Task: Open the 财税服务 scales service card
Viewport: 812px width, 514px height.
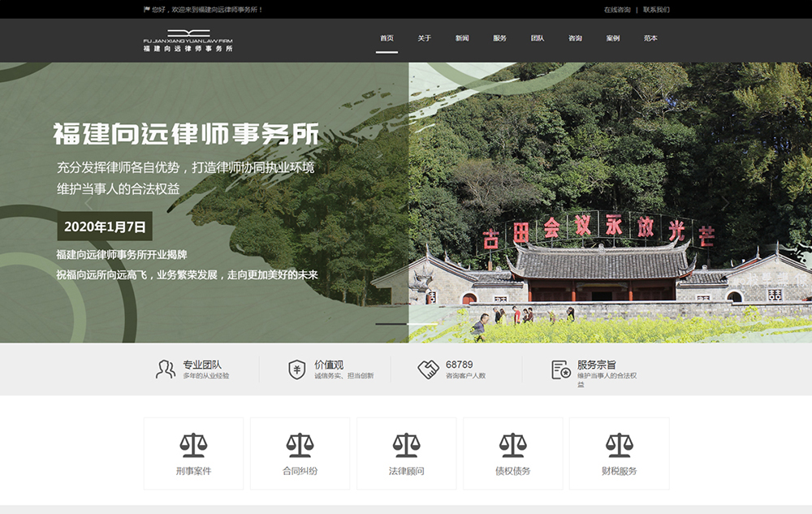Action: (619, 453)
